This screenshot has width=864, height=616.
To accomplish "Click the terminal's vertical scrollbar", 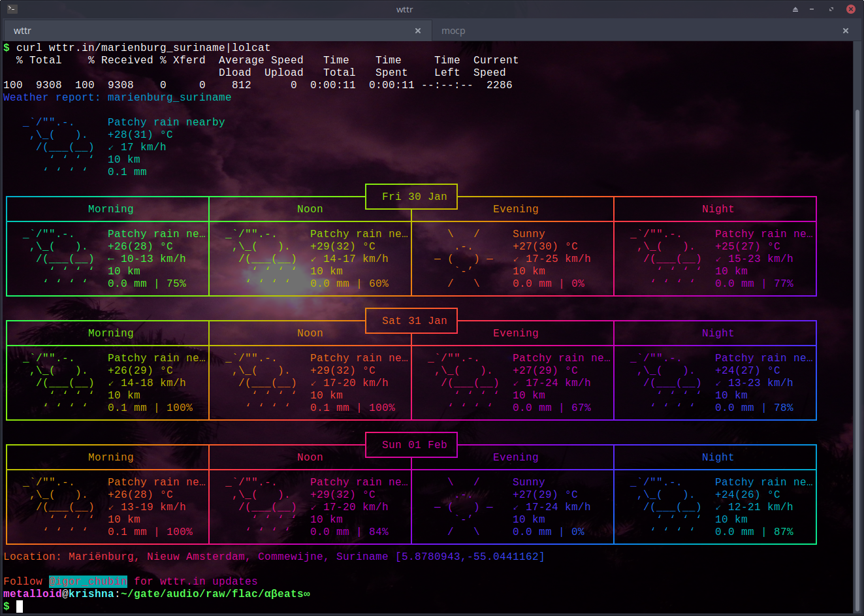I will pos(857,327).
